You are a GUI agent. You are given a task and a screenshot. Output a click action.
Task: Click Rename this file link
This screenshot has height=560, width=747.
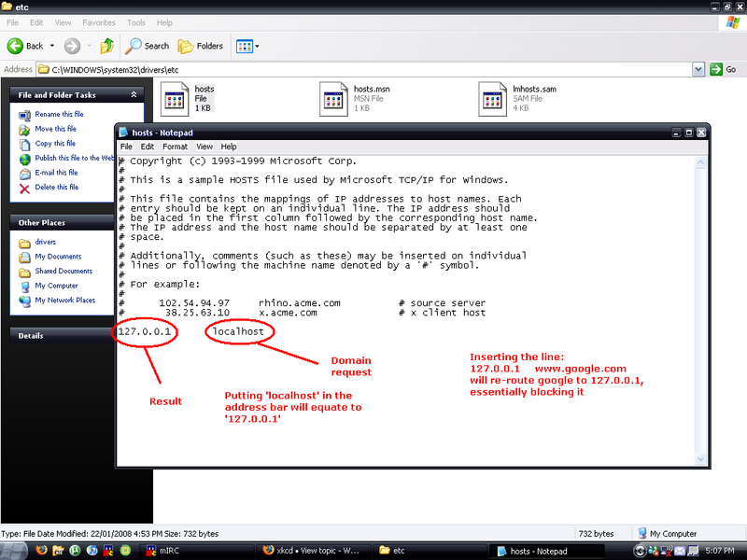pos(59,114)
